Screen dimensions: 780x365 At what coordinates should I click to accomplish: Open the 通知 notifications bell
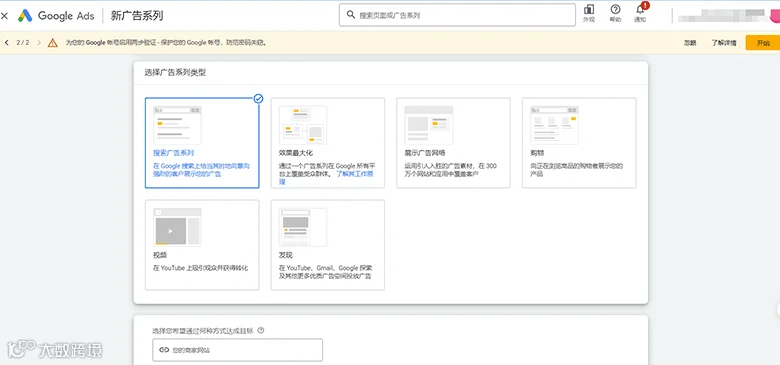pos(640,13)
